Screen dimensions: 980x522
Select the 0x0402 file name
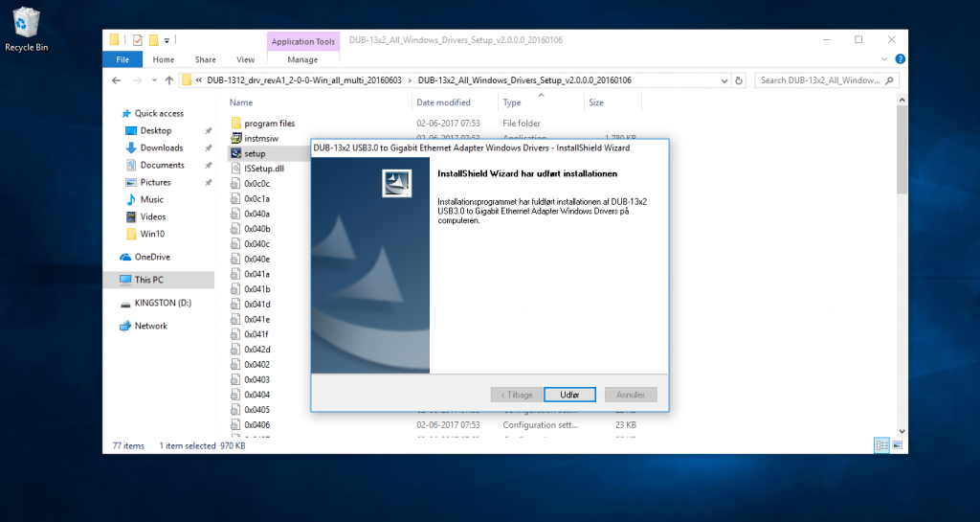tap(257, 365)
